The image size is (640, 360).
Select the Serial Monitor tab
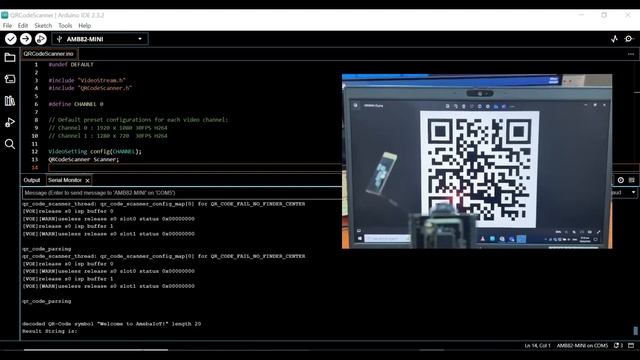pyautogui.click(x=65, y=180)
